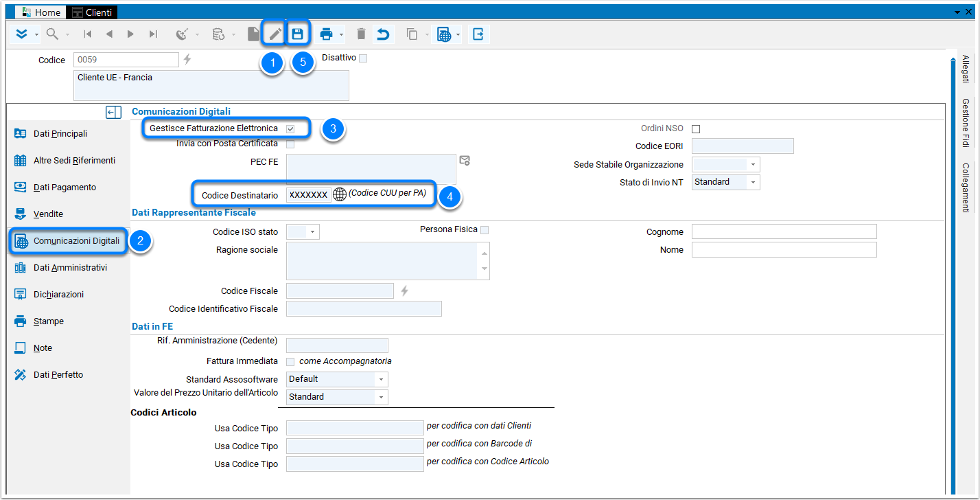Image resolution: width=980 pixels, height=500 pixels.
Task: Click the double-chevron expand icon in toolbar
Action: pos(22,34)
